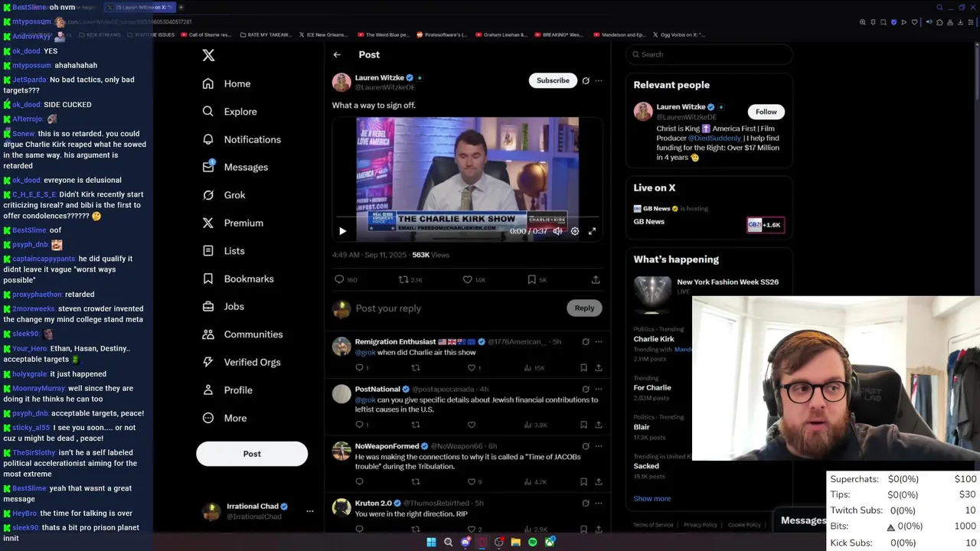This screenshot has height=551, width=980.
Task: Go to Home in X sidebar
Action: (x=227, y=83)
